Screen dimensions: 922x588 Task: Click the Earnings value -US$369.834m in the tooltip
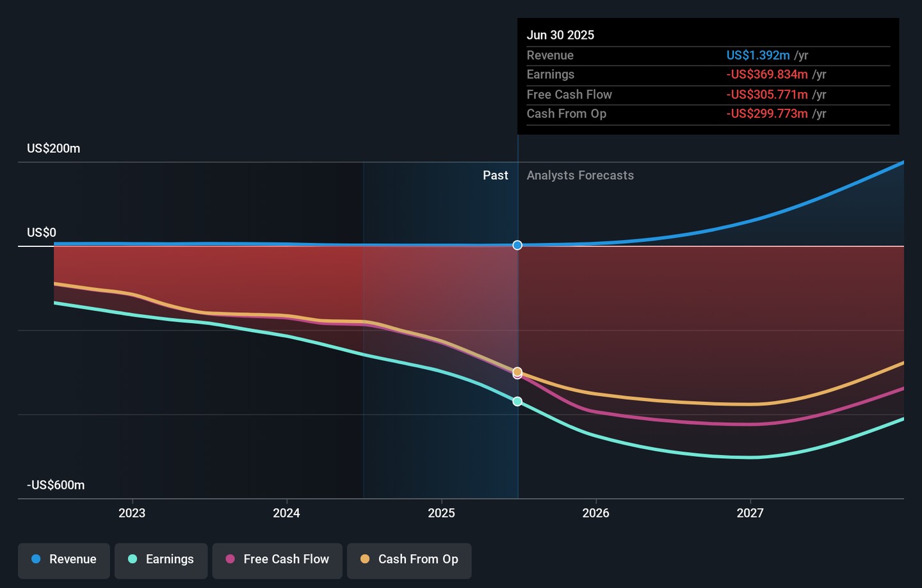[x=767, y=75]
